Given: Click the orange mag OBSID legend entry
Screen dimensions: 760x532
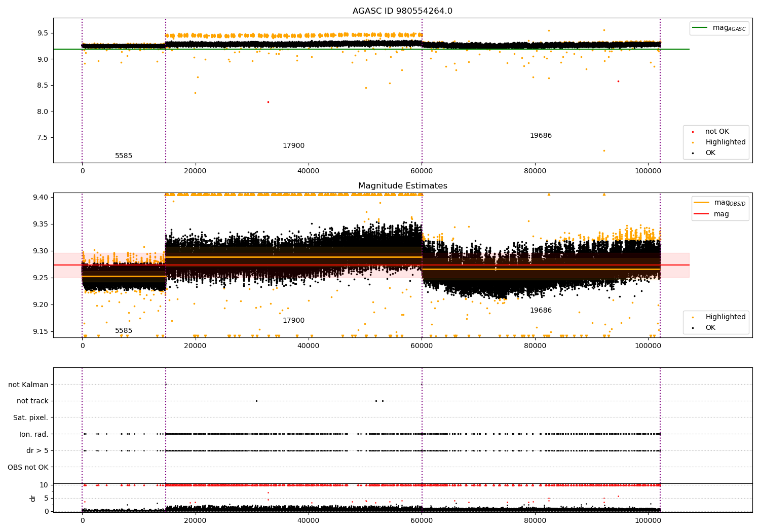Looking at the screenshot, I should (x=719, y=203).
